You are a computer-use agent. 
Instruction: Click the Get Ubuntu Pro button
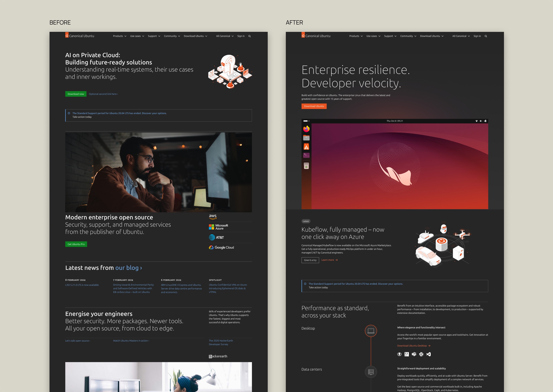click(x=76, y=244)
